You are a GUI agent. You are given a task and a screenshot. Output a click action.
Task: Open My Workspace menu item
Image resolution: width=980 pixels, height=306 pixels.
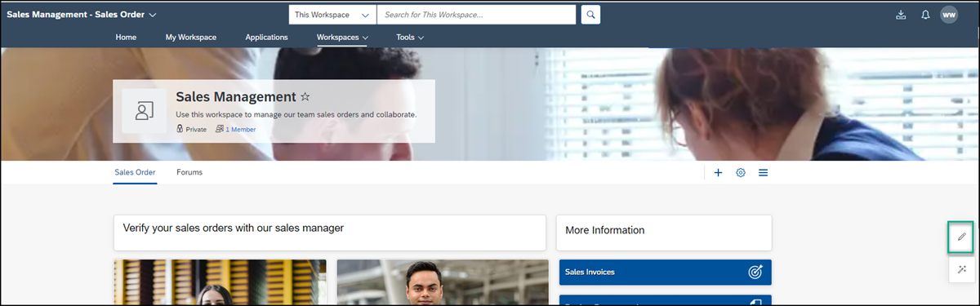[x=190, y=38]
